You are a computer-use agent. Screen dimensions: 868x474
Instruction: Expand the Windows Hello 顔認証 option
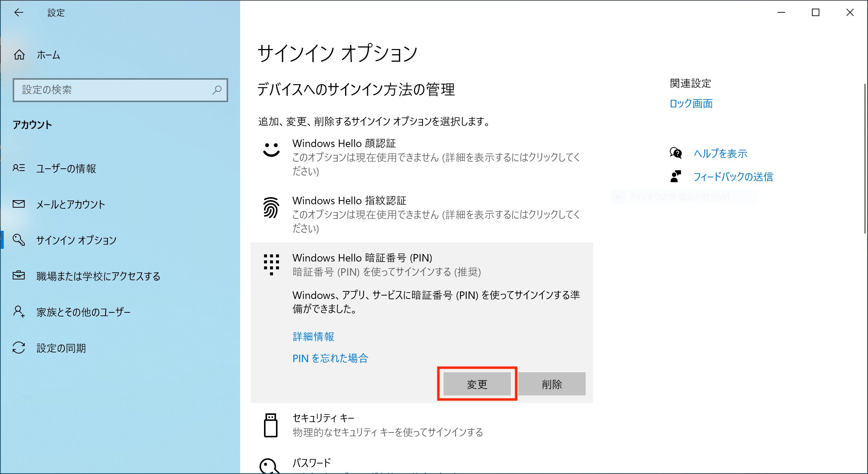(x=421, y=157)
